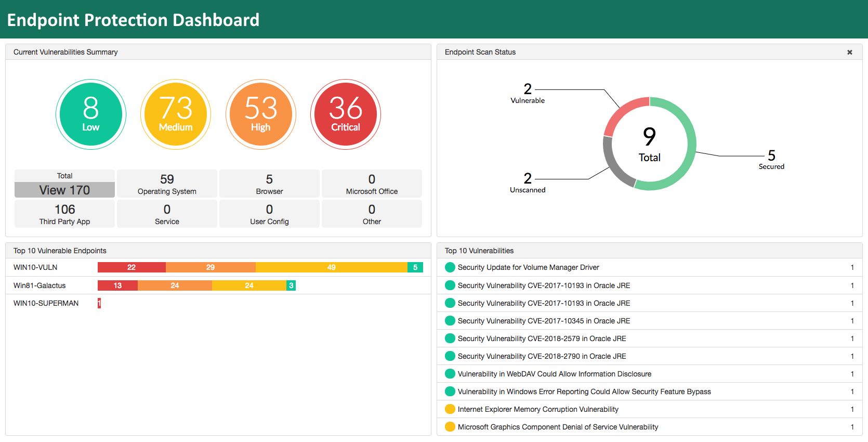Image resolution: width=868 pixels, height=442 pixels.
Task: Open the Third Party App tile
Action: (64, 214)
